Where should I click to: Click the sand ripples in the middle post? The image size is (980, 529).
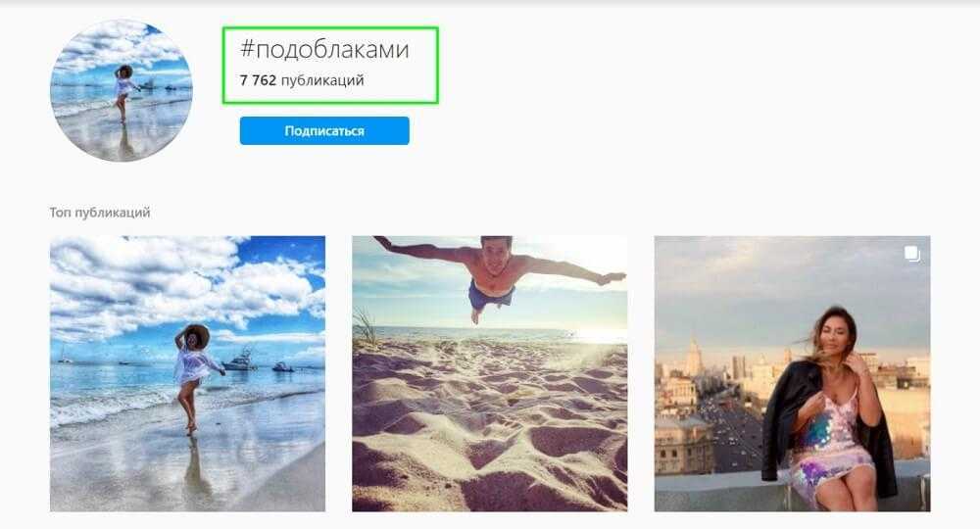pyautogui.click(x=489, y=431)
